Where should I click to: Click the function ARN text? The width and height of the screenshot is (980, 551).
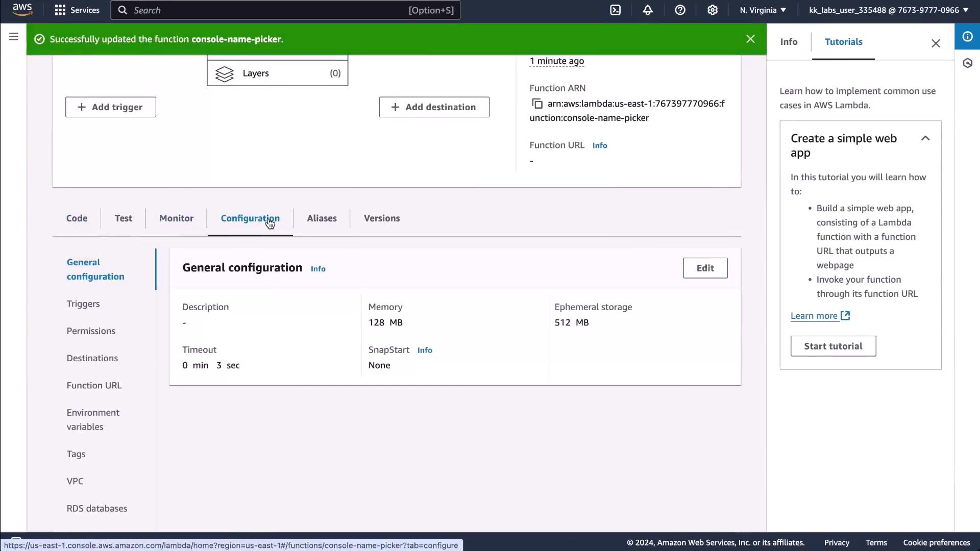click(627, 111)
